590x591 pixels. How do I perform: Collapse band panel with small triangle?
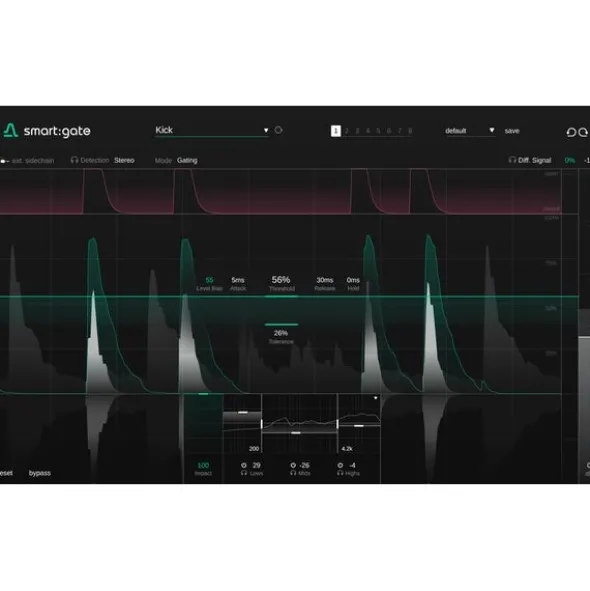[375, 398]
